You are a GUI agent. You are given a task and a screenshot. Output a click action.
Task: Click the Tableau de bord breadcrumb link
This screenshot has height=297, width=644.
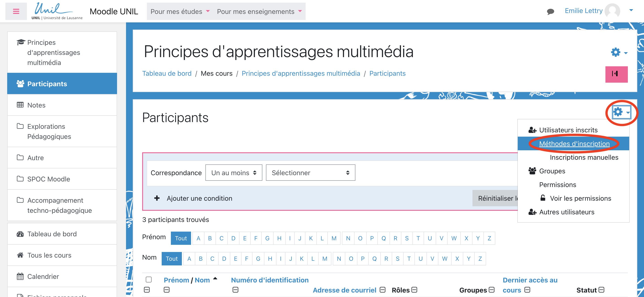point(167,73)
